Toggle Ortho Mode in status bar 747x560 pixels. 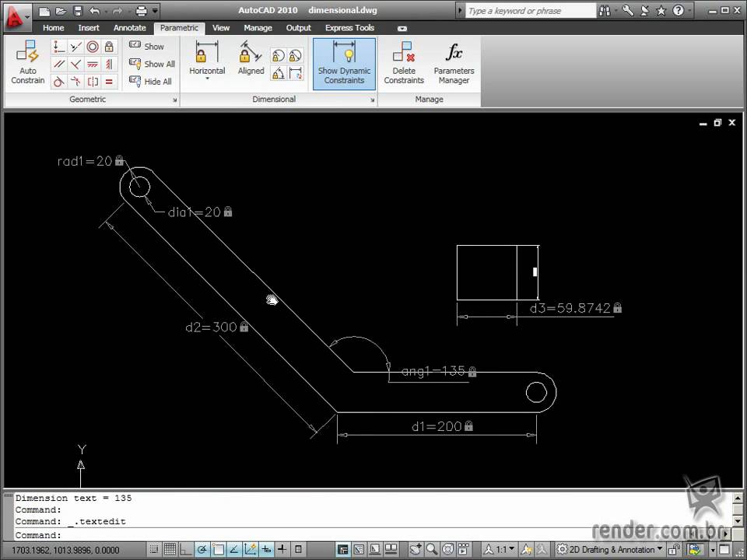click(186, 549)
